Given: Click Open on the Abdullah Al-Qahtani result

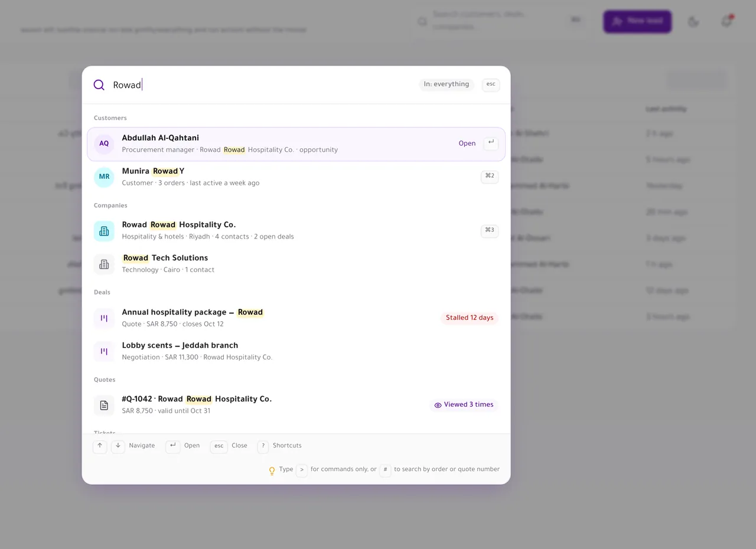Looking at the screenshot, I should click(x=467, y=143).
